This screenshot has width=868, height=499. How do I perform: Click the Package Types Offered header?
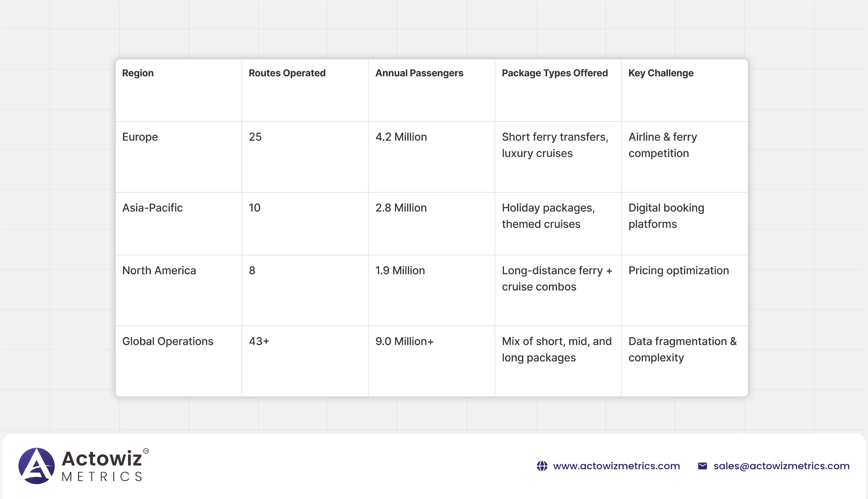[x=554, y=73]
